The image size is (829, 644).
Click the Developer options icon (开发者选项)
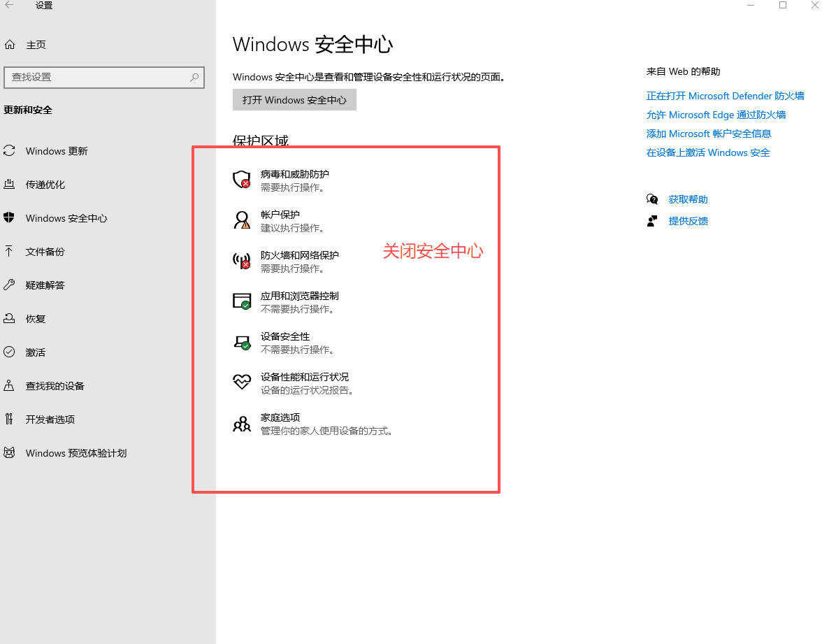point(9,420)
